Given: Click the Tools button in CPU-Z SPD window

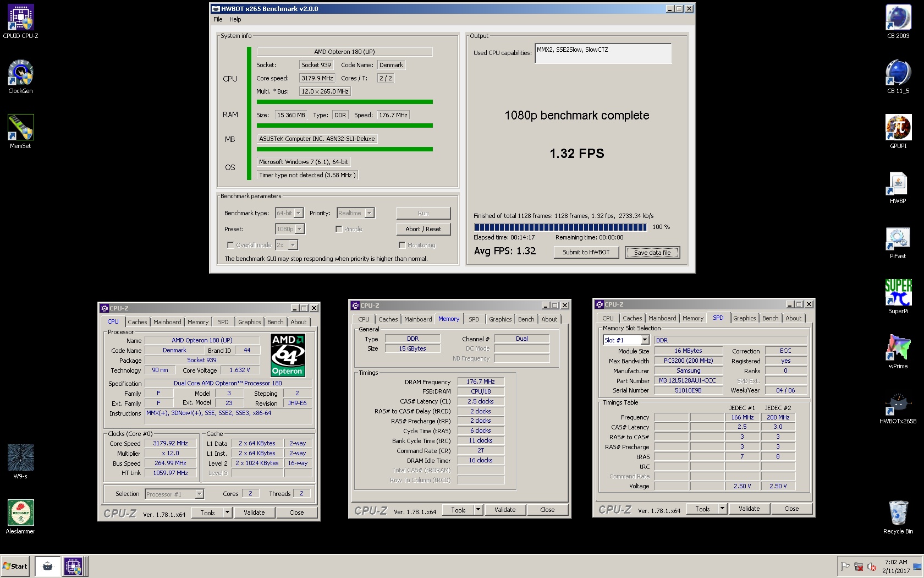Looking at the screenshot, I should click(x=702, y=509).
